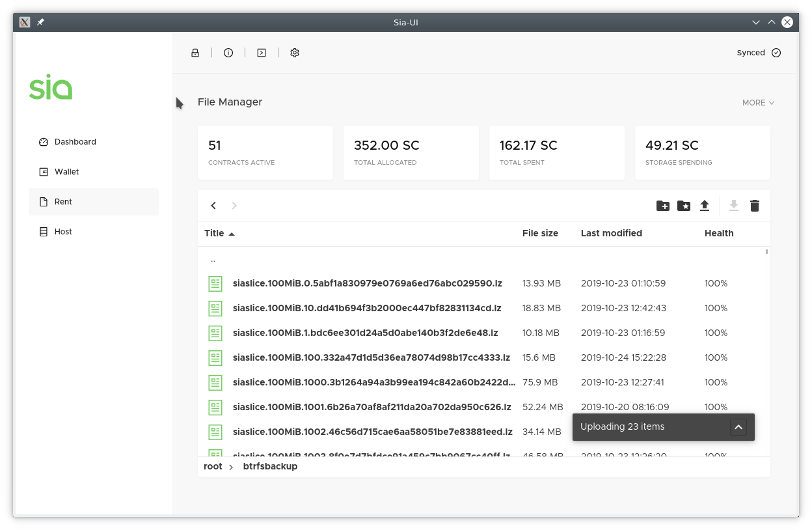Click the 13.93 MB file size cell
This screenshot has height=530, width=812.
(x=541, y=283)
